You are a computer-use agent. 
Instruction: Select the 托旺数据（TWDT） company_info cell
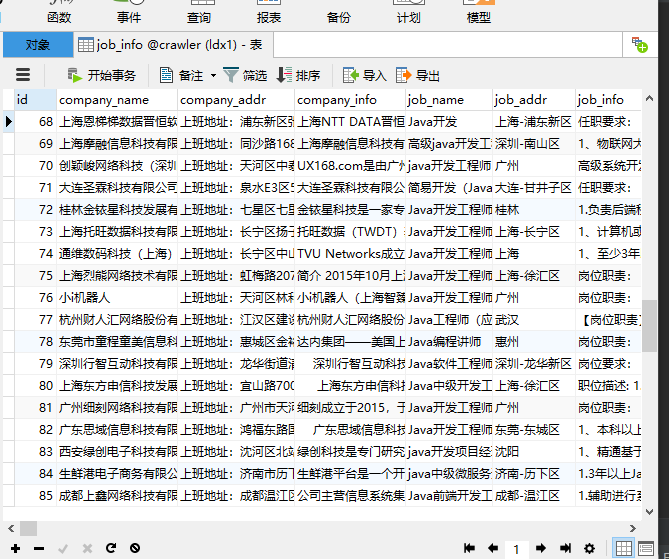350,232
